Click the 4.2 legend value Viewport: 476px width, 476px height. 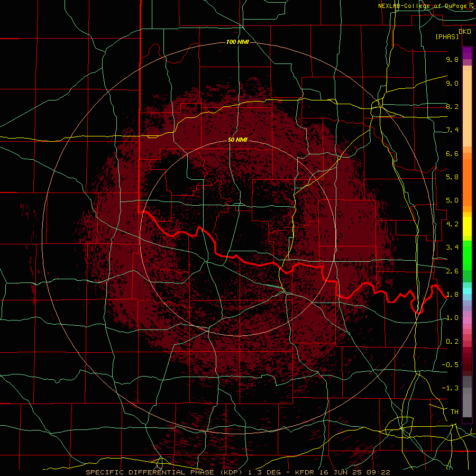coord(452,224)
